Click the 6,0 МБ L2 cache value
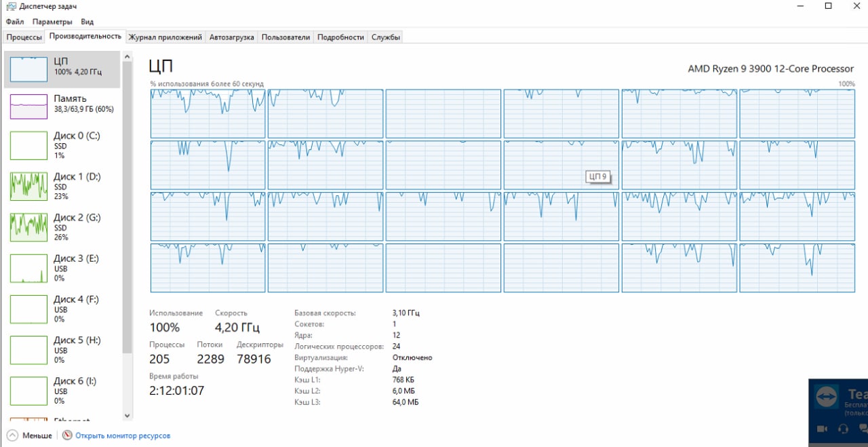The height and width of the screenshot is (447, 868). pos(403,391)
